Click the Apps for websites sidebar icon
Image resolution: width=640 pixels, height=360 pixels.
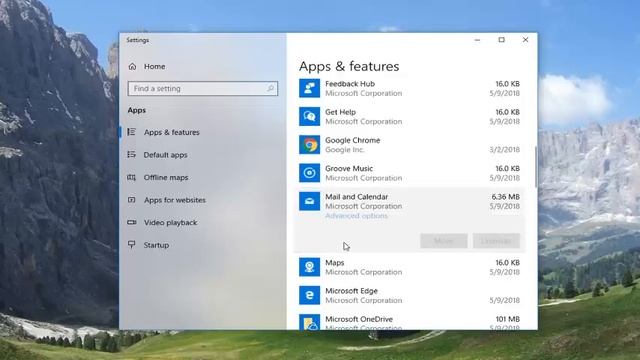tap(131, 200)
